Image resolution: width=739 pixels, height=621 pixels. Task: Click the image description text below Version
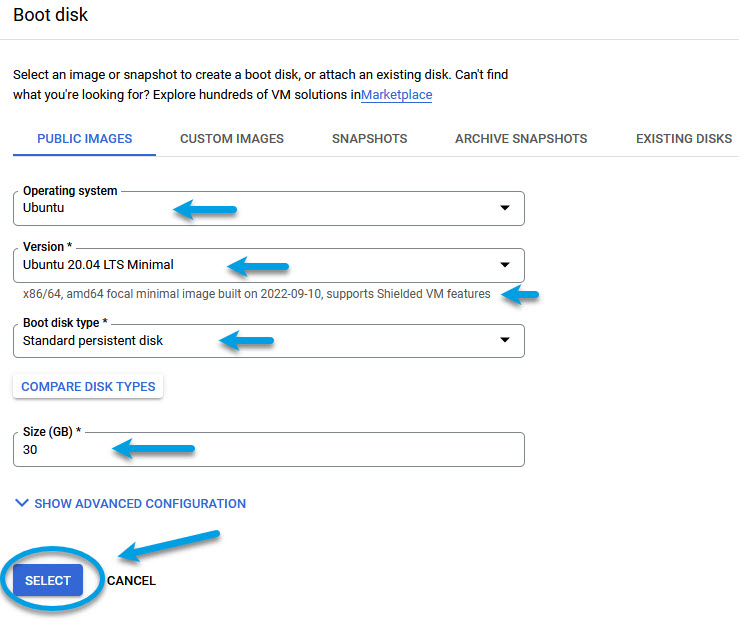click(256, 294)
